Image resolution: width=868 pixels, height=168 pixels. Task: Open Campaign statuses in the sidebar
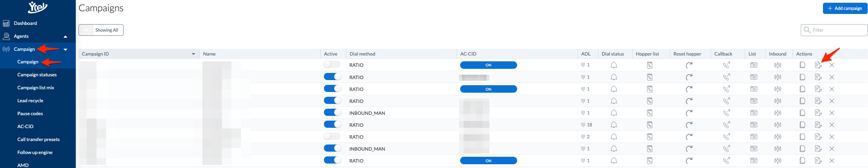coord(37,75)
